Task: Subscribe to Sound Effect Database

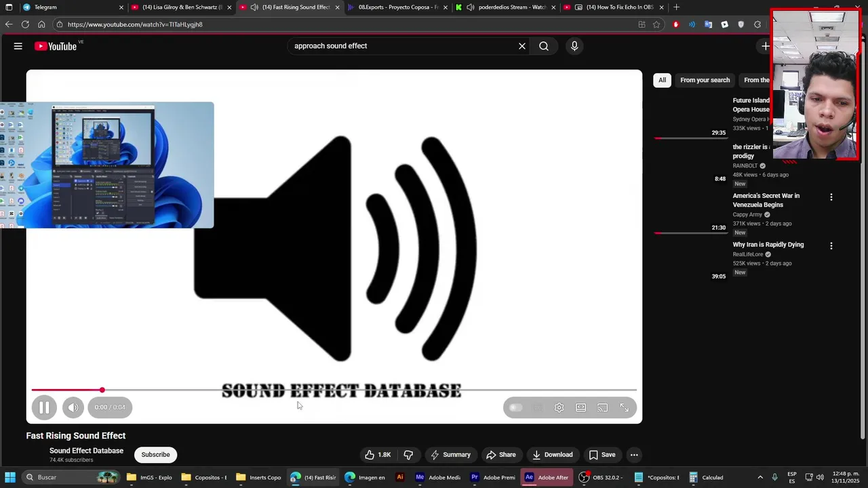Action: [155, 455]
